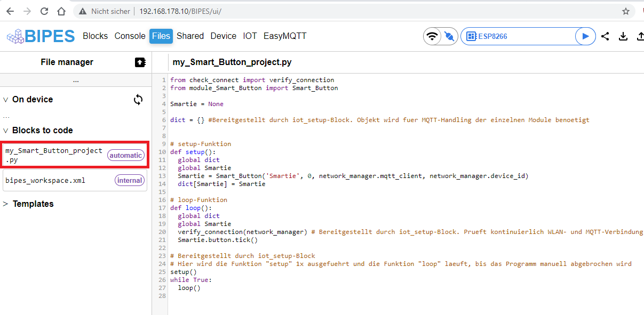Click the three dots under File manager
644x315 pixels.
(76, 80)
